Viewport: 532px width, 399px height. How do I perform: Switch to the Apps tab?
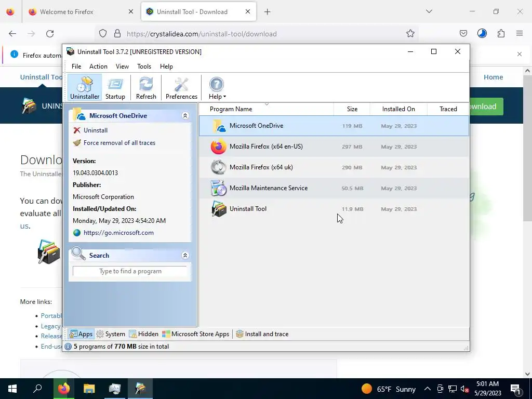pyautogui.click(x=81, y=334)
